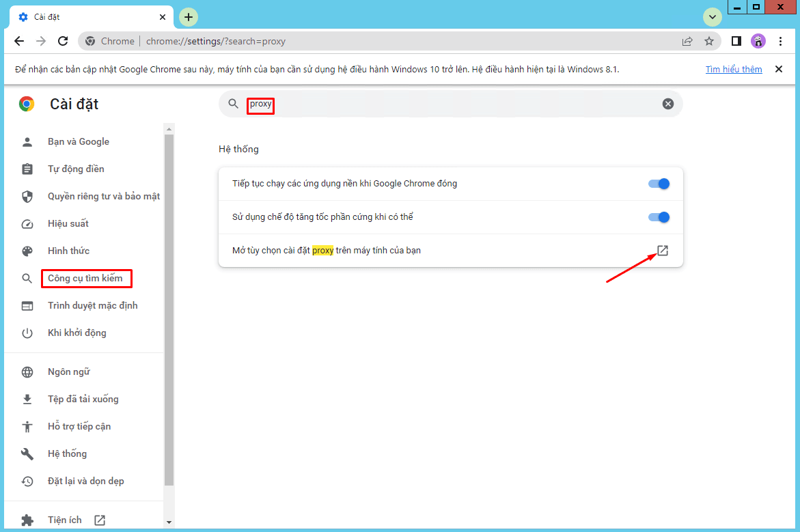The width and height of the screenshot is (800, 532).
Task: Click the sidebar scrollbar thumb
Action: pos(169,310)
